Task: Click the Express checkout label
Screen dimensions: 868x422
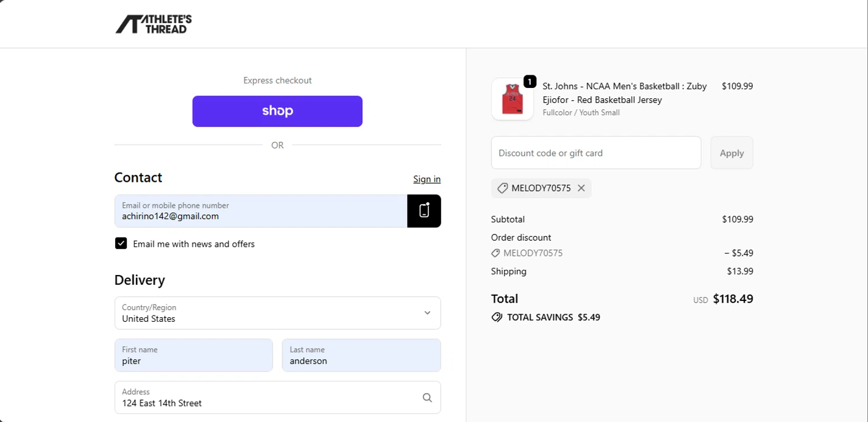Action: [x=277, y=80]
